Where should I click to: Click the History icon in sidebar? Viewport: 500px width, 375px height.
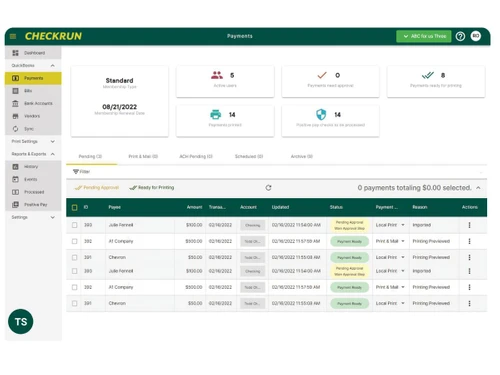pos(15,167)
